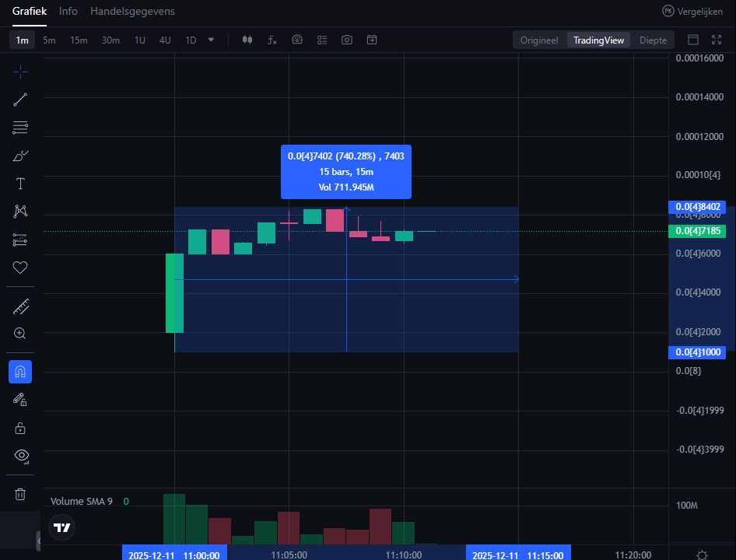This screenshot has height=560, width=736.
Task: Open the chart screenshot camera icon
Action: [x=346, y=40]
